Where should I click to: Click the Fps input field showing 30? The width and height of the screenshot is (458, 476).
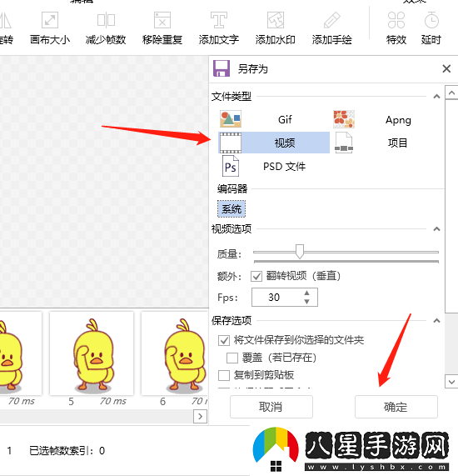coord(285,298)
